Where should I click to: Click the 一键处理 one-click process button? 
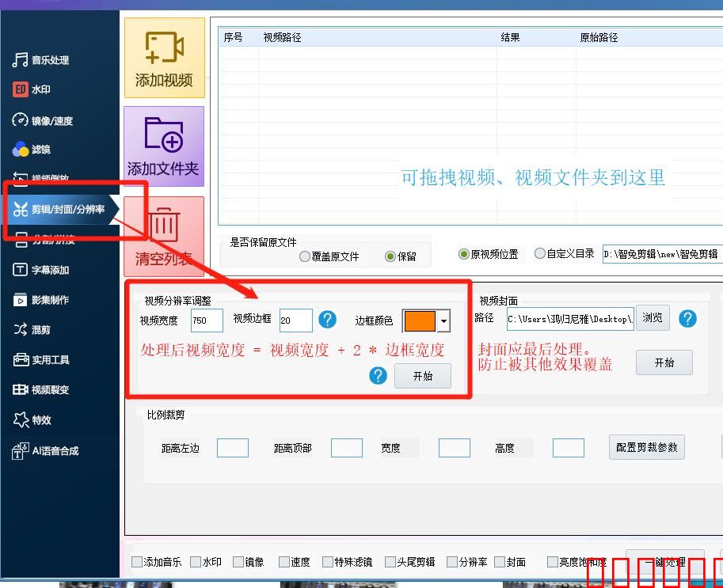(665, 562)
